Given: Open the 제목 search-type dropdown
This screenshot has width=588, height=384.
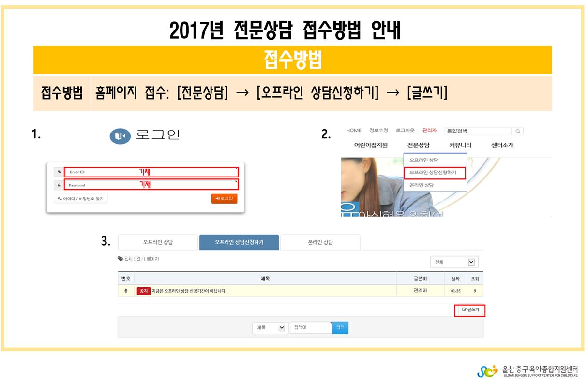Looking at the screenshot, I should tap(271, 328).
